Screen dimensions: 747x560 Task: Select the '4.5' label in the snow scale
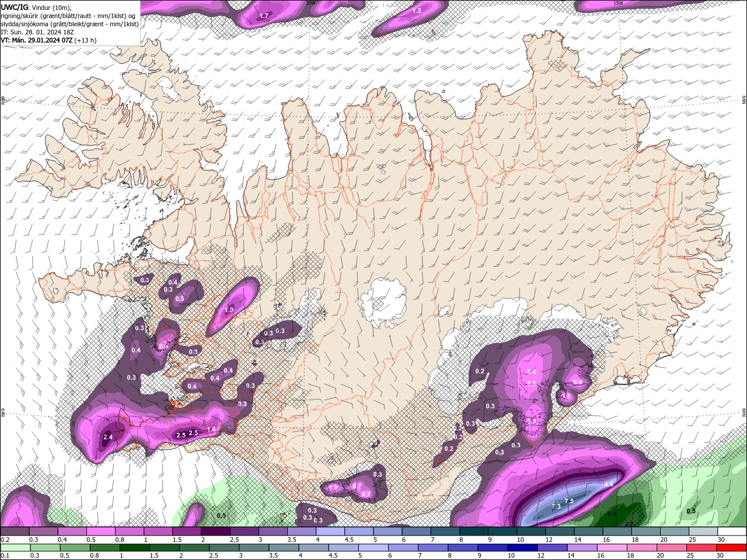[x=349, y=540]
